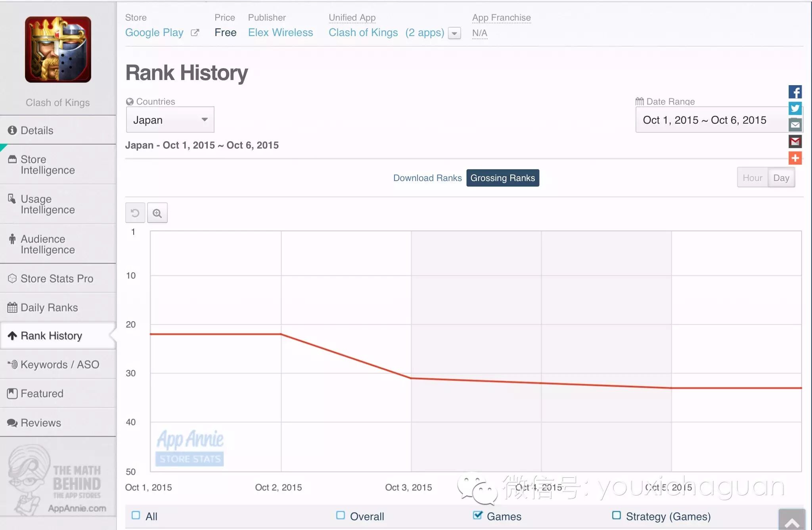
Task: Click the chart zoom magnifier icon
Action: 157,213
